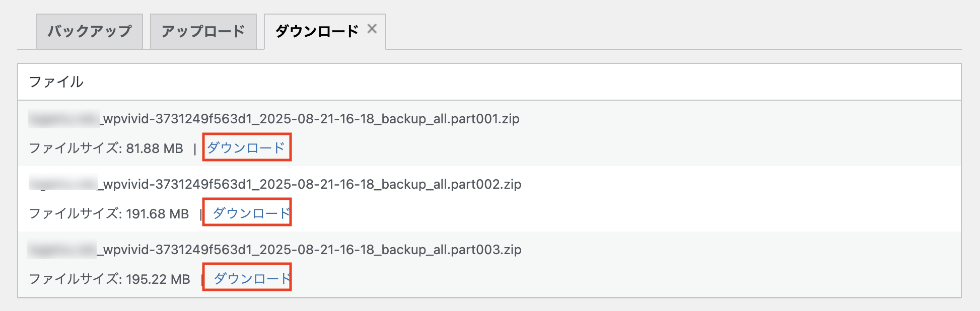Screen dimensions: 980x311
Task: Click the blurred prefix of the part003 filename
Action: click(62, 249)
